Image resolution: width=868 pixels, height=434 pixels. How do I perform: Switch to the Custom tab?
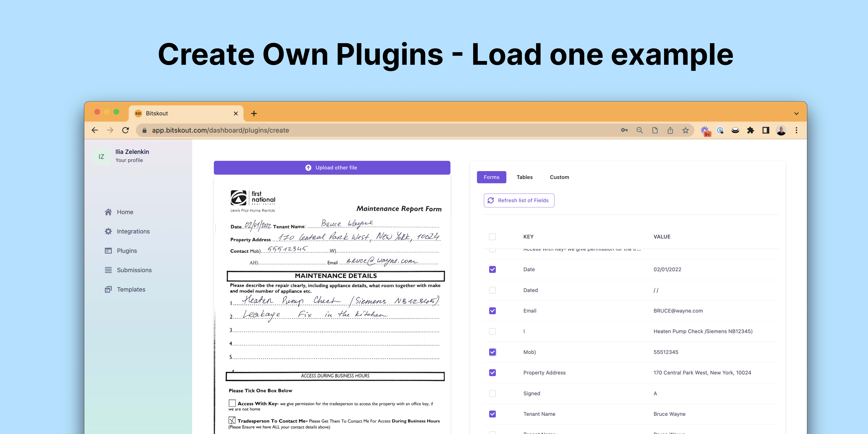pos(559,177)
